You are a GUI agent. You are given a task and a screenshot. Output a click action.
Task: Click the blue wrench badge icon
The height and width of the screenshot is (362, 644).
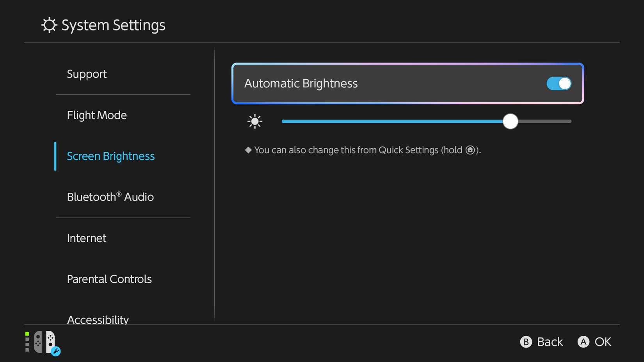pos(56,351)
